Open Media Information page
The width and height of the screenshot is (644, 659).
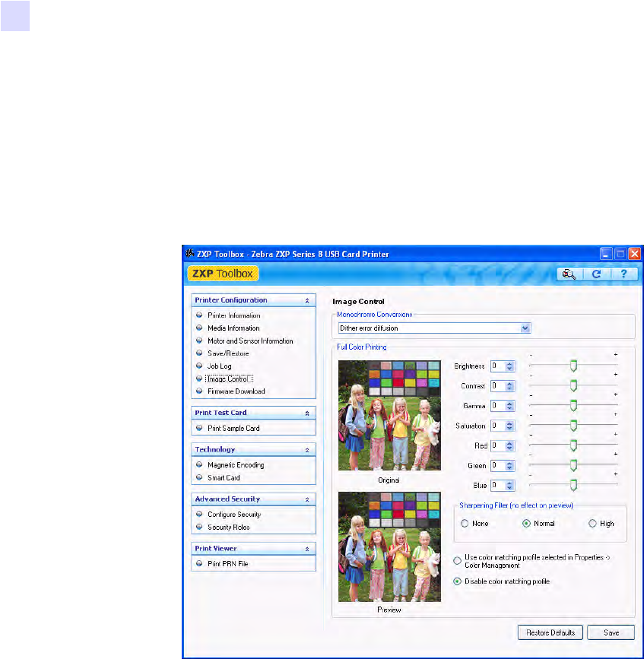pyautogui.click(x=233, y=328)
